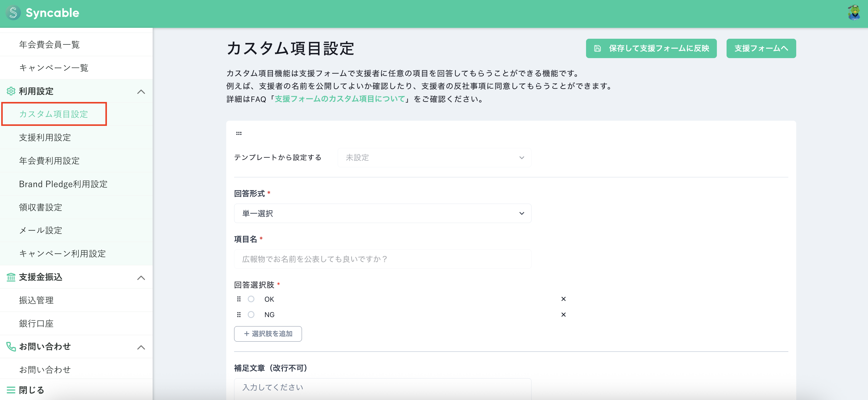Click the 利用設定 gear icon in the sidebar

click(10, 91)
